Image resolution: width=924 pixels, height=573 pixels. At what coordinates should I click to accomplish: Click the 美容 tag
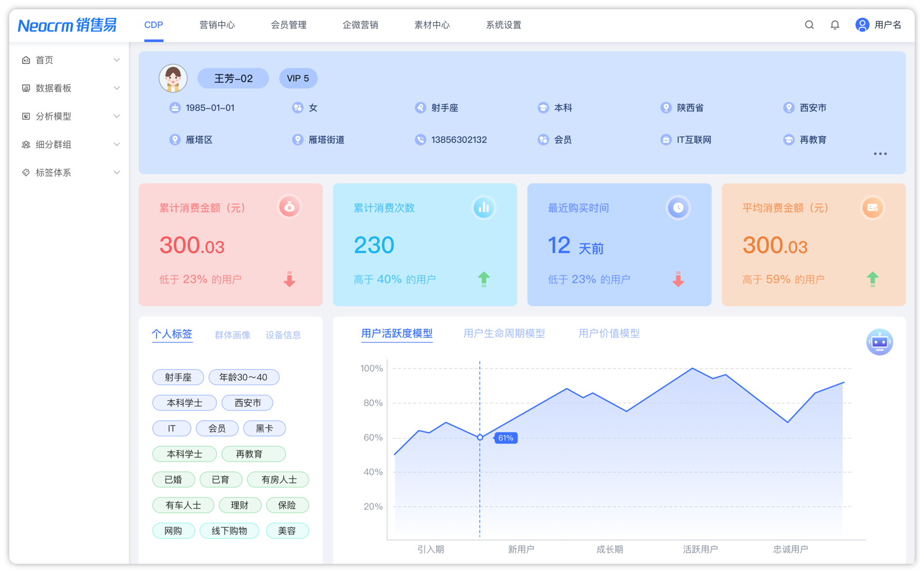(x=287, y=530)
